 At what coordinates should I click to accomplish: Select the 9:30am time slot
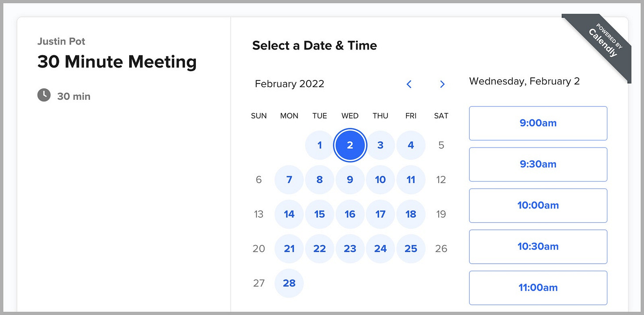[538, 164]
